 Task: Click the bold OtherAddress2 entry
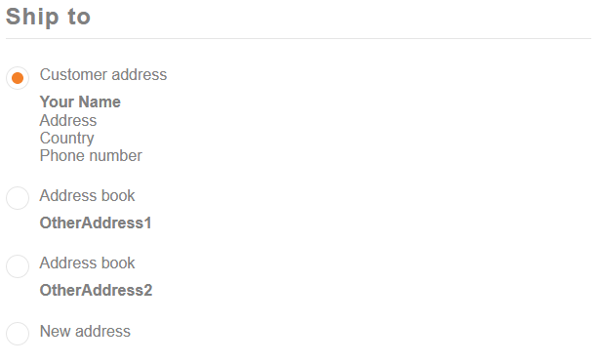(96, 290)
